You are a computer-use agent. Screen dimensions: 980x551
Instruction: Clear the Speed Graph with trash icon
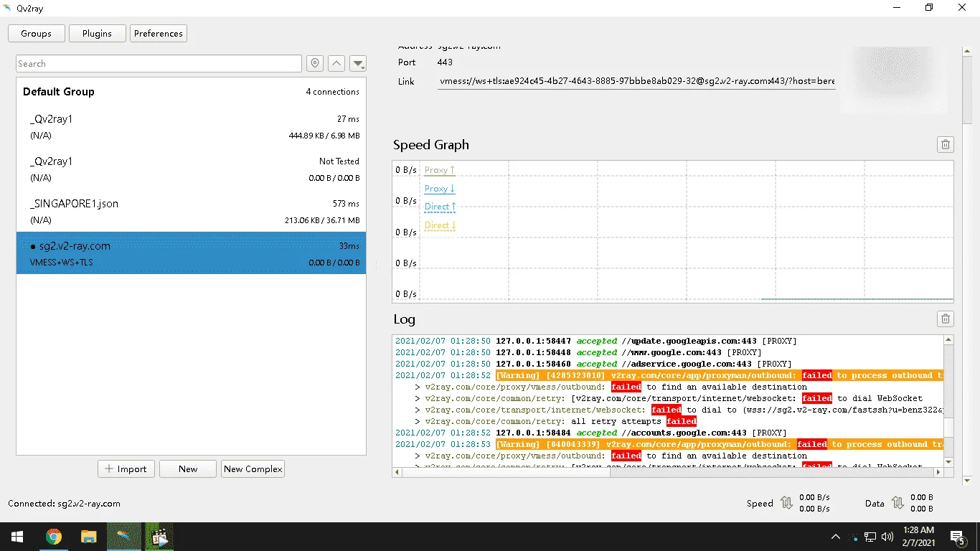pyautogui.click(x=946, y=144)
